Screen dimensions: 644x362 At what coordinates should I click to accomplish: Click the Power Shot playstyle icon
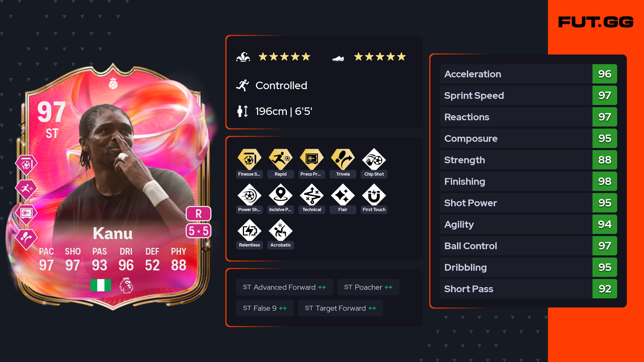tap(249, 195)
